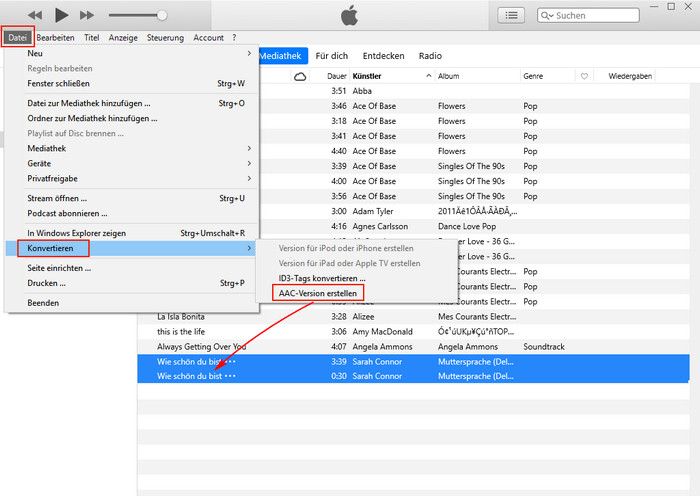Focus the Suchen search field
700x496 pixels.
(x=588, y=15)
